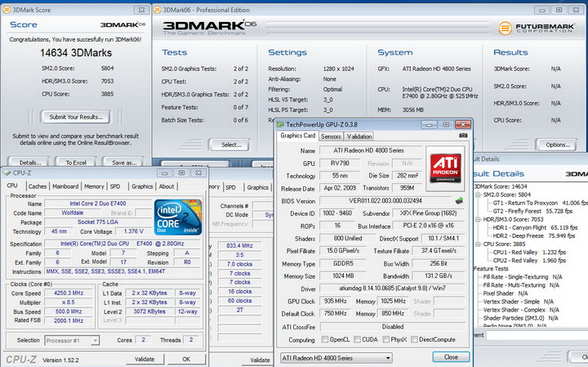
Task: Click the 3DMark Score window title icon
Action: click(x=7, y=10)
